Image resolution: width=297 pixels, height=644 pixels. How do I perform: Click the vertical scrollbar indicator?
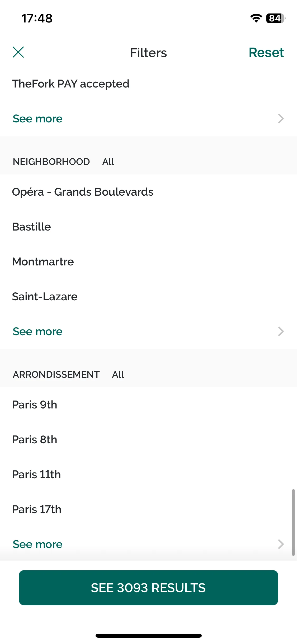coord(293,522)
